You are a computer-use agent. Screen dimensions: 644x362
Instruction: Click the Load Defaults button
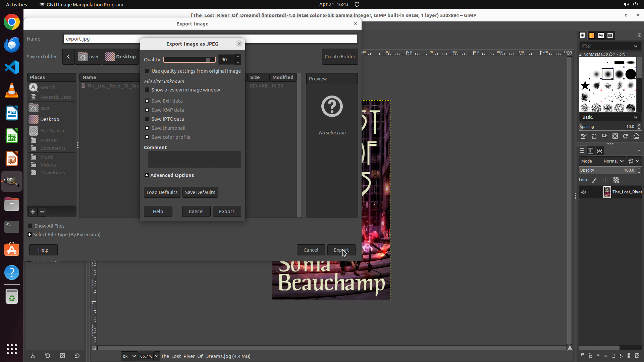[162, 192]
